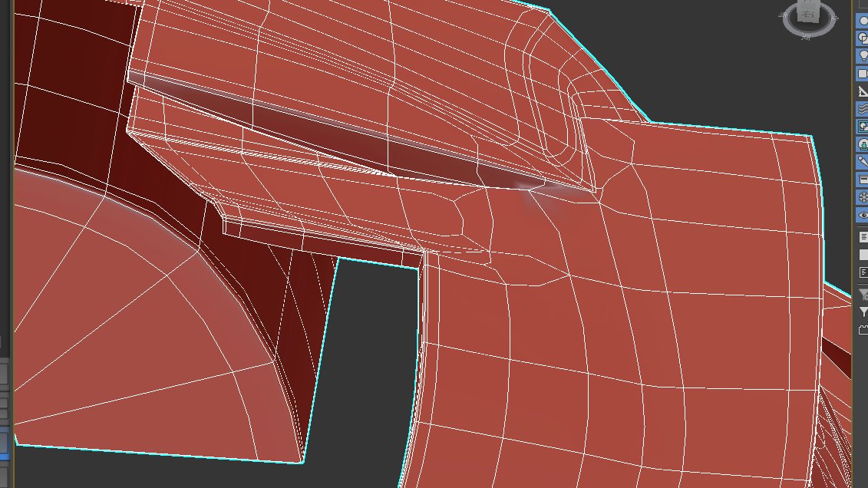
Task: Click the Display Frozen Objects snowflake icon
Action: pos(863,197)
